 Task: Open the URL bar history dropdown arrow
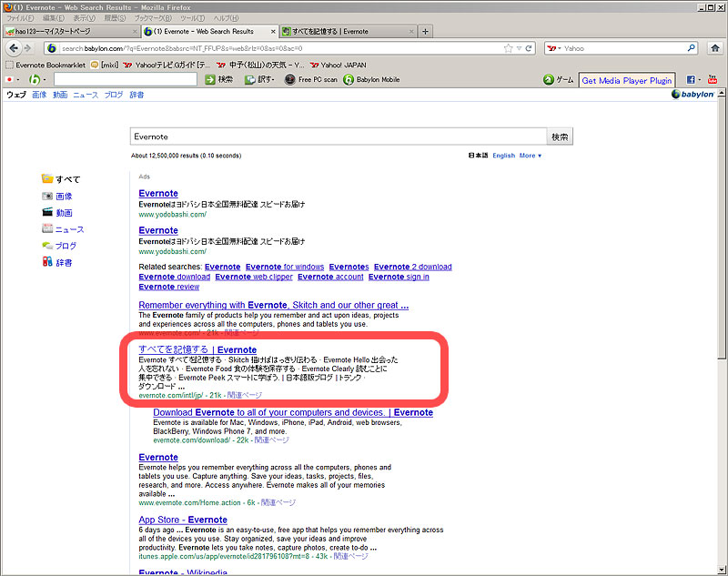coord(519,48)
